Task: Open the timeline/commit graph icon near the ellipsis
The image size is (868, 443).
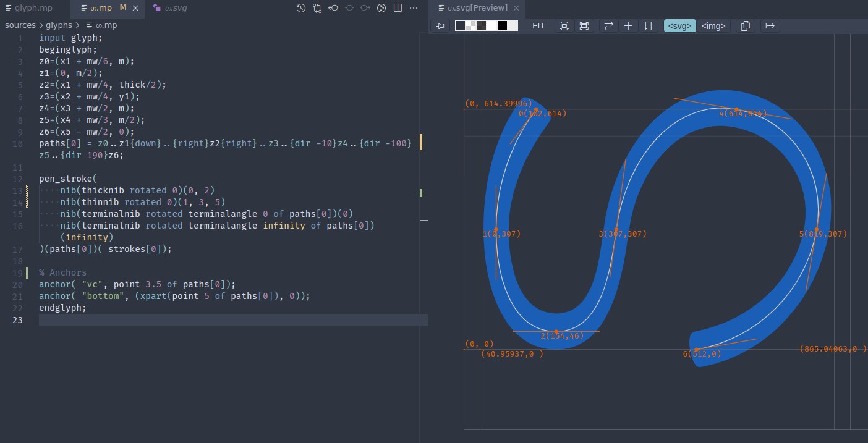Action: [x=380, y=8]
